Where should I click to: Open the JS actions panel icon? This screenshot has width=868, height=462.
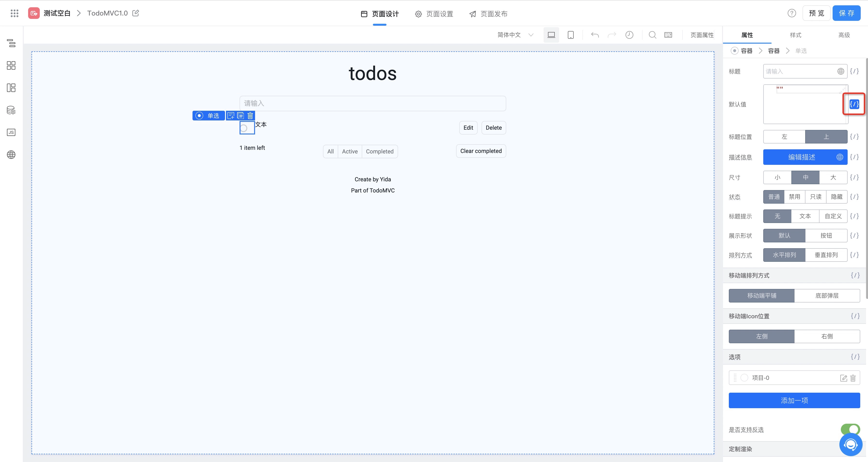coord(11,132)
